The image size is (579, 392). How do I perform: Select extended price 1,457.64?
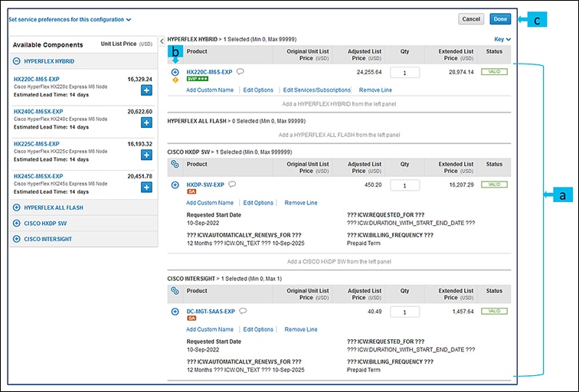(x=463, y=312)
